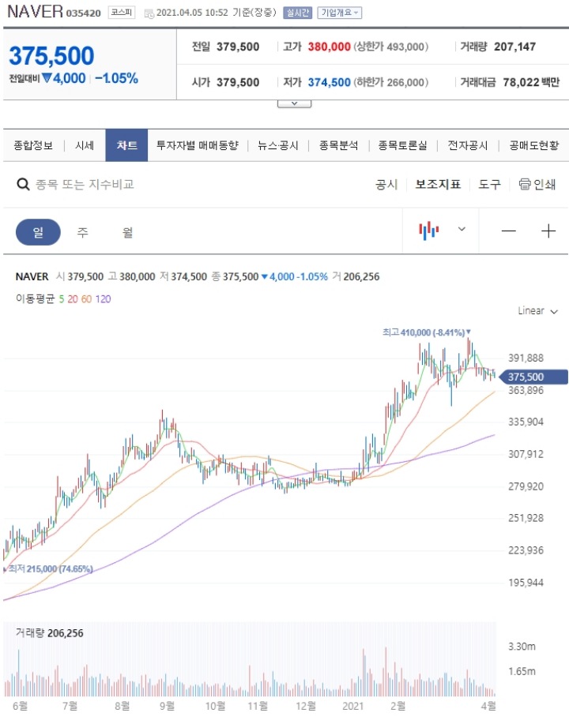The width and height of the screenshot is (569, 728).
Task: Open the 기업개요 dropdown
Action: 339,13
